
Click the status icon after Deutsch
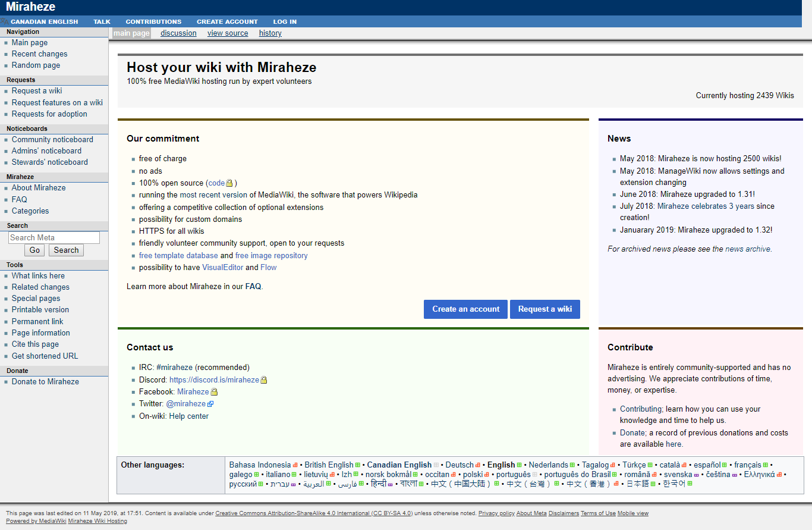point(478,465)
